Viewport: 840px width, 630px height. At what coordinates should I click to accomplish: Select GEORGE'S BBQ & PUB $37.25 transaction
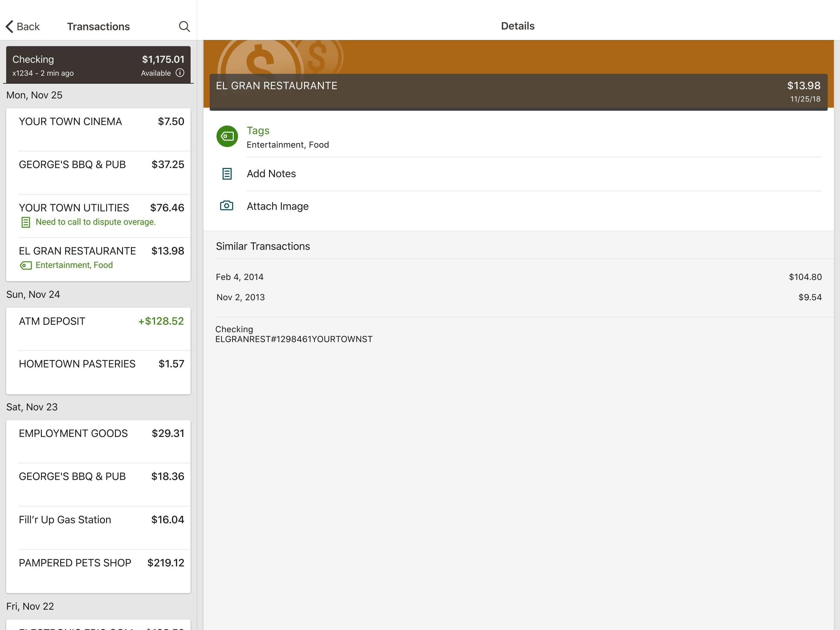coord(98,173)
